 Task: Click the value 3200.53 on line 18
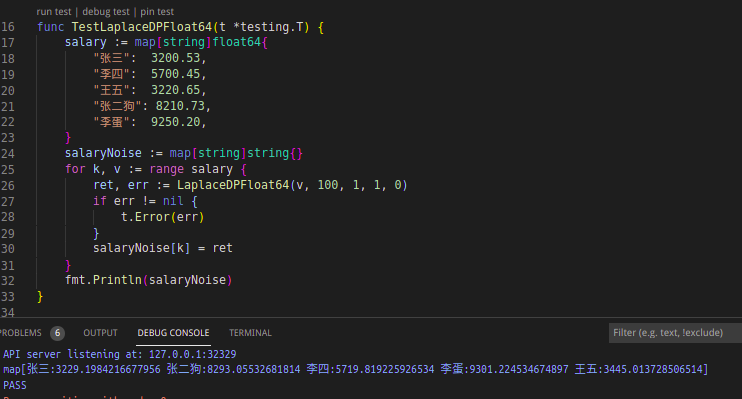pyautogui.click(x=176, y=58)
